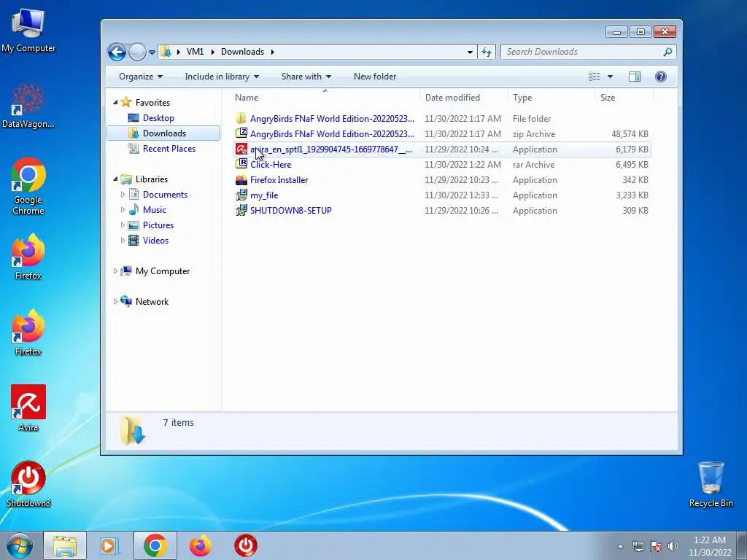Image resolution: width=747 pixels, height=560 pixels.
Task: Open the Share with dropdown
Action: (306, 77)
